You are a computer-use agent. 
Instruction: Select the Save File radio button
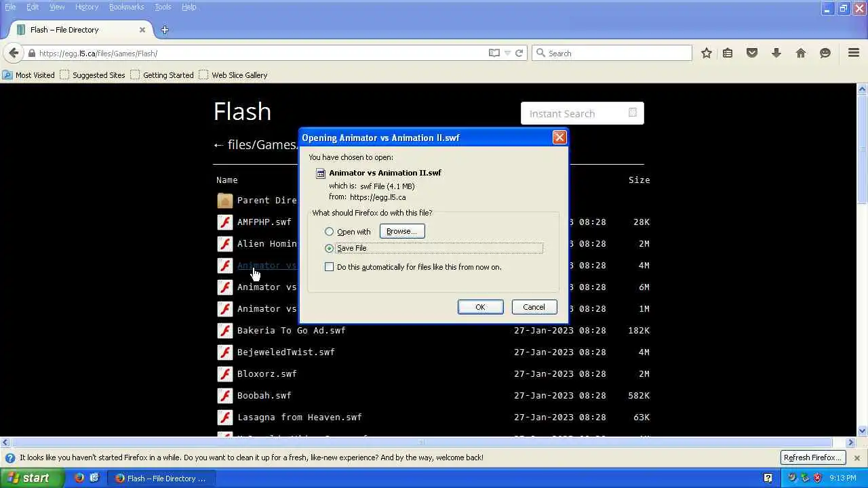pyautogui.click(x=330, y=248)
